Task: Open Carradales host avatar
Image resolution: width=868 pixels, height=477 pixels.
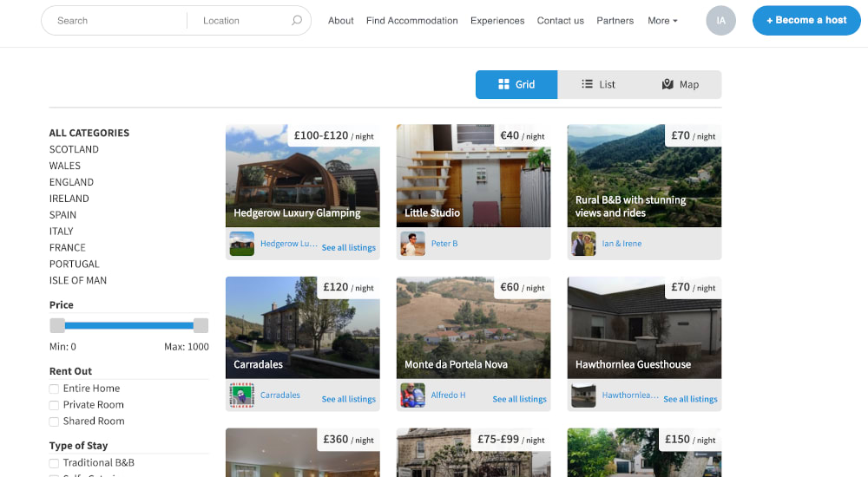Action: pyautogui.click(x=242, y=395)
